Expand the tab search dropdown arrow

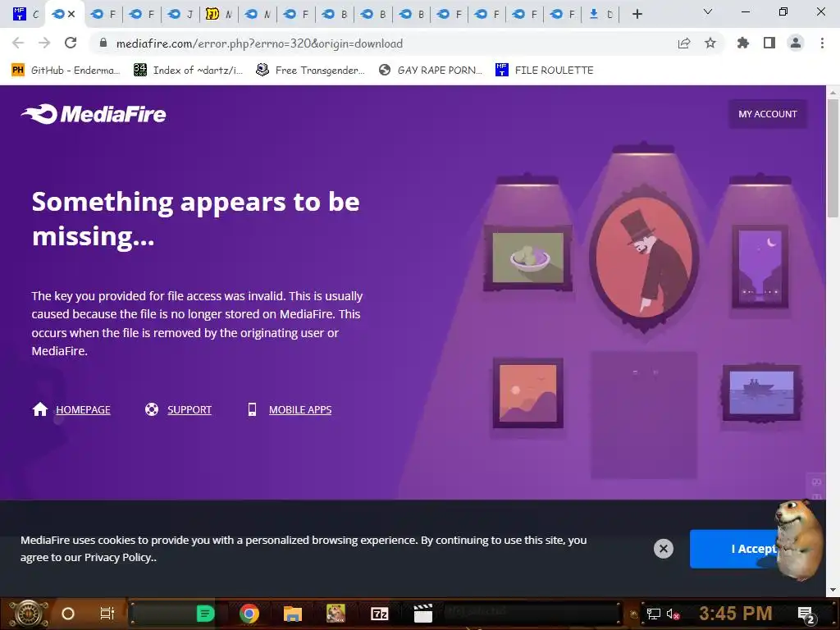click(x=707, y=11)
